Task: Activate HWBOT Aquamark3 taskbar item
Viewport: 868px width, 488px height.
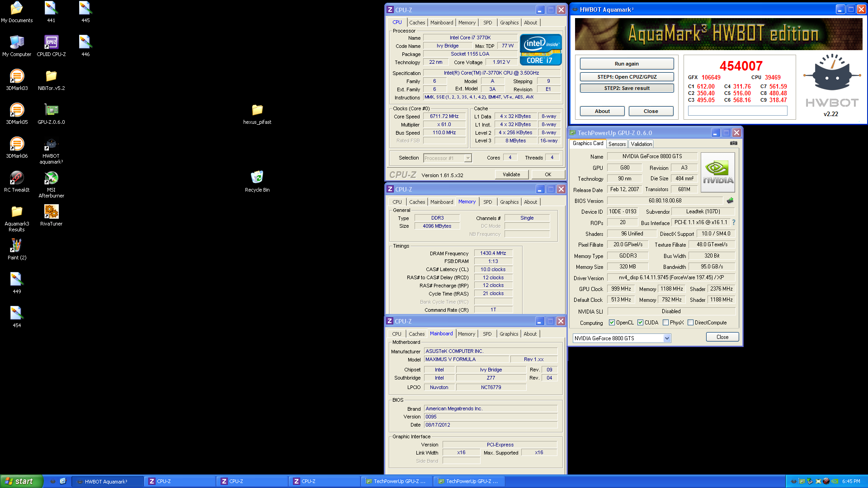Action: 108,482
